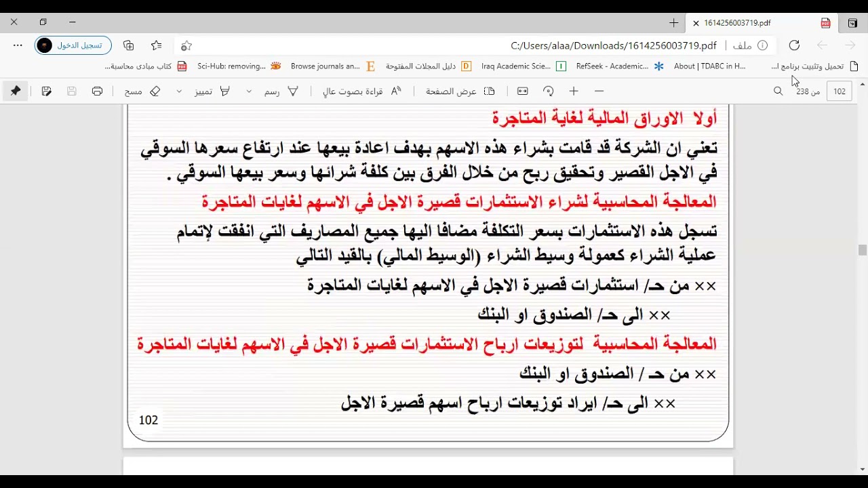
Task: Open the RefSeek - Academic bookmark
Action: tap(620, 66)
